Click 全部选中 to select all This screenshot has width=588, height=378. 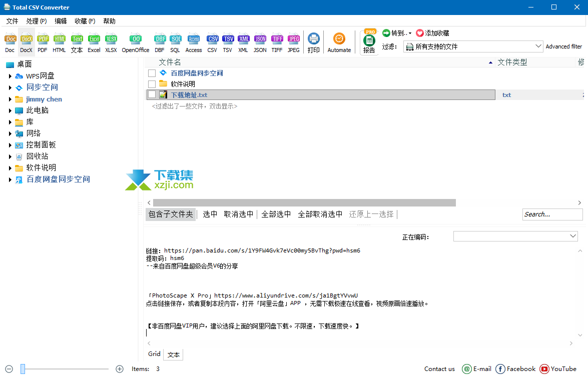tap(276, 214)
